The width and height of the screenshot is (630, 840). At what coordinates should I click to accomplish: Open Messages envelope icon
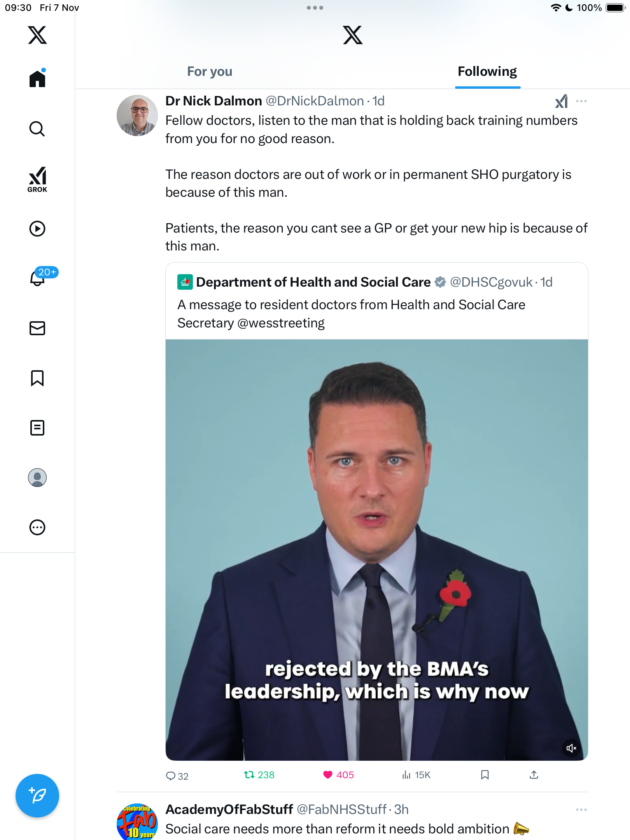click(37, 328)
